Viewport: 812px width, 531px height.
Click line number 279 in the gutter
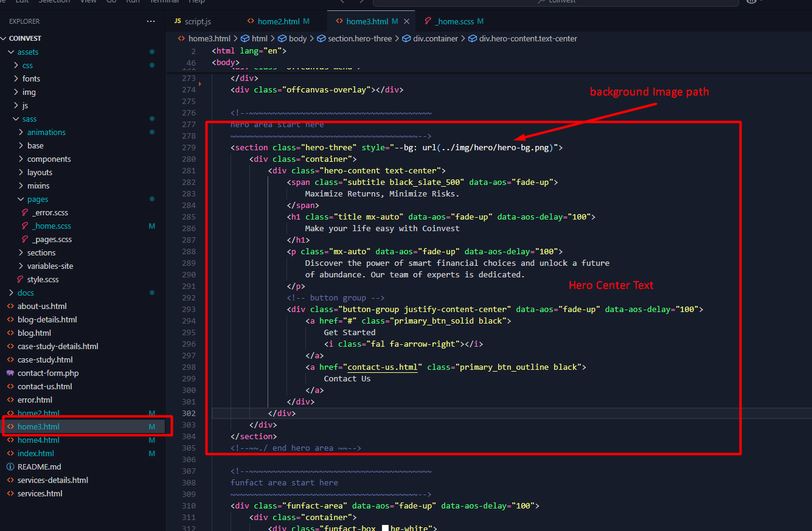click(x=189, y=147)
